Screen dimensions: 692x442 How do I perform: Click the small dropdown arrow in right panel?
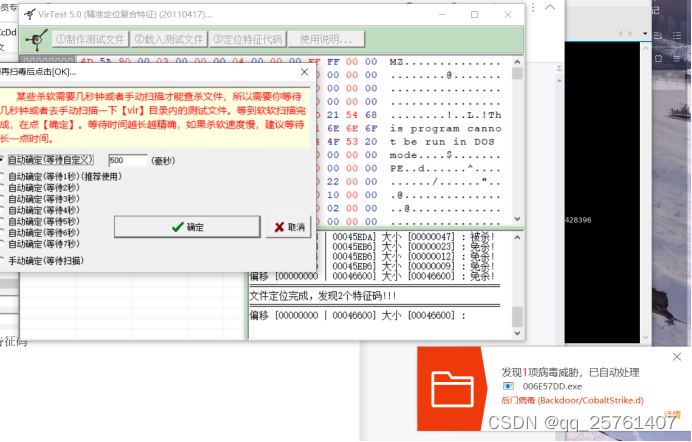645,34
